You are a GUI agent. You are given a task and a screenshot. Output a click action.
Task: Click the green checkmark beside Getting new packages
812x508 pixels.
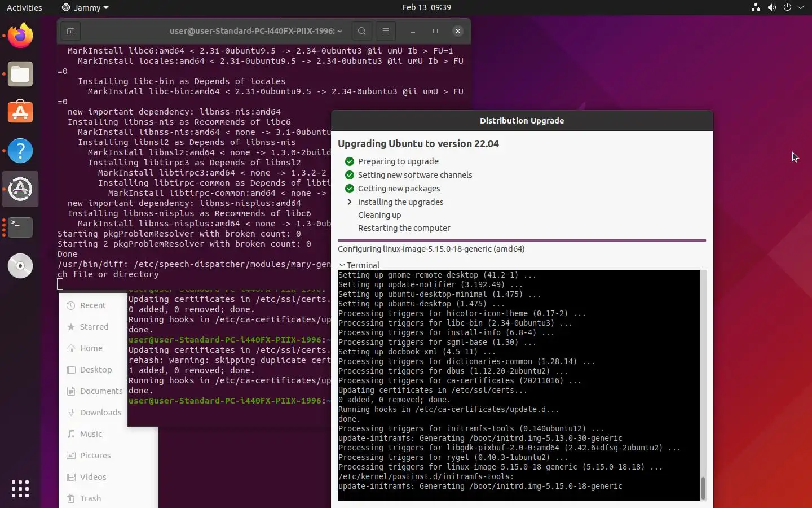click(x=350, y=189)
